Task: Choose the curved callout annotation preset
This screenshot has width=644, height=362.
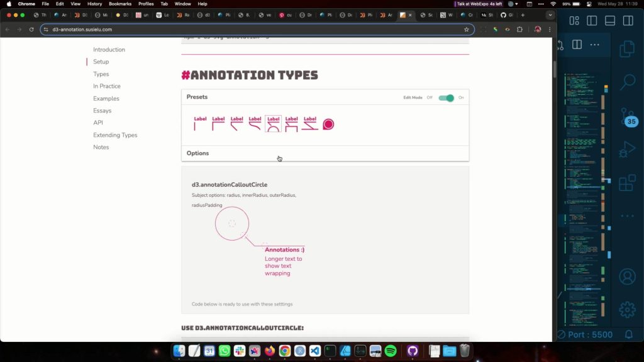Action: click(x=255, y=123)
